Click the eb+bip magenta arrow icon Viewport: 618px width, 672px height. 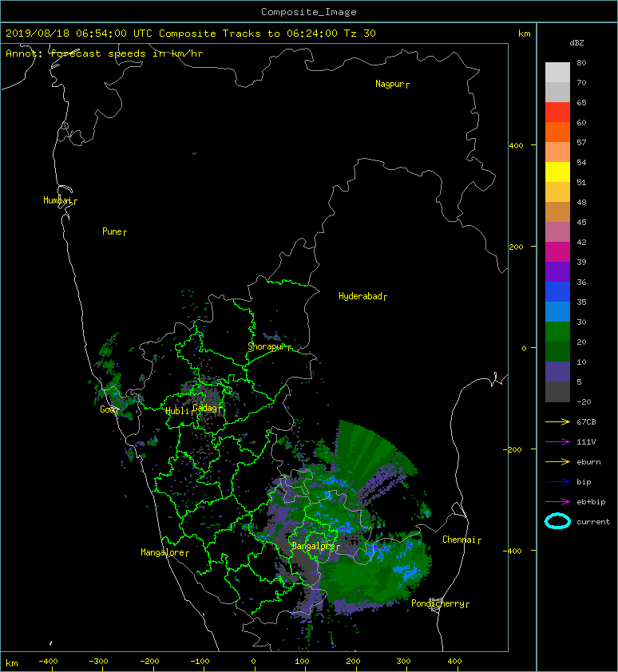(x=557, y=501)
